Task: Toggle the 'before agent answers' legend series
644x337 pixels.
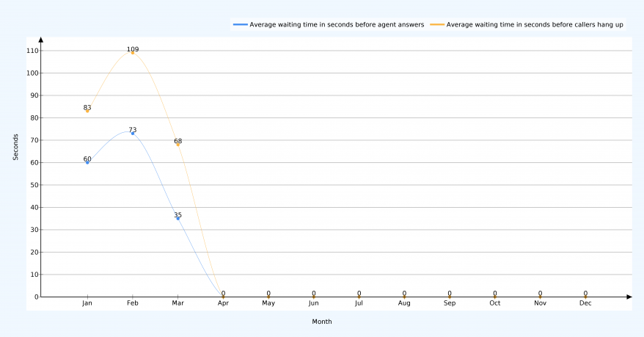Action: 337,24
